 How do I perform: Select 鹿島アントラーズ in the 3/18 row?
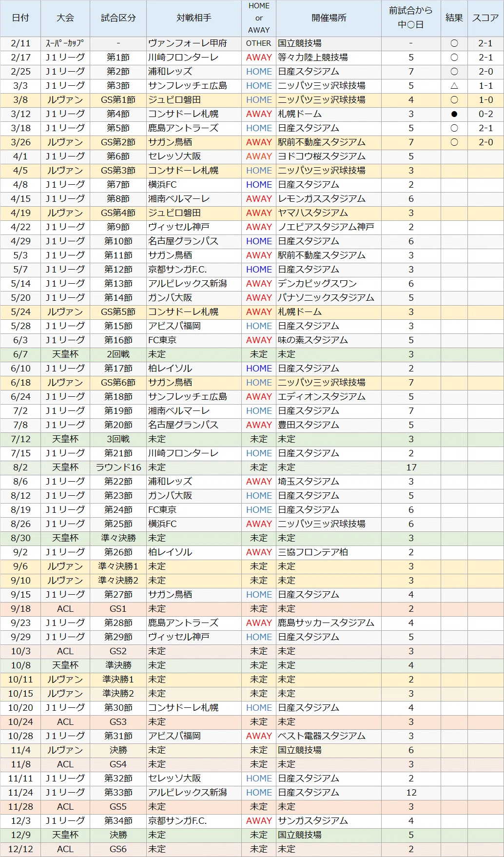[x=194, y=128]
